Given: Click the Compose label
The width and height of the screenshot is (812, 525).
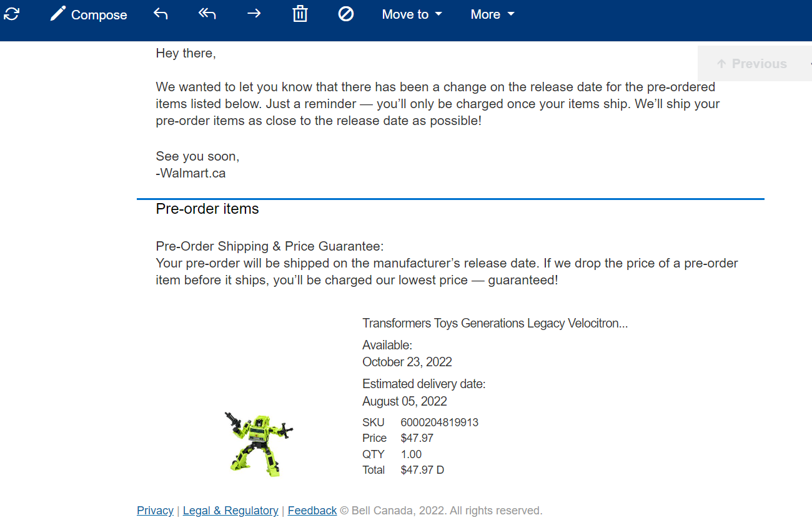Looking at the screenshot, I should 99,15.
